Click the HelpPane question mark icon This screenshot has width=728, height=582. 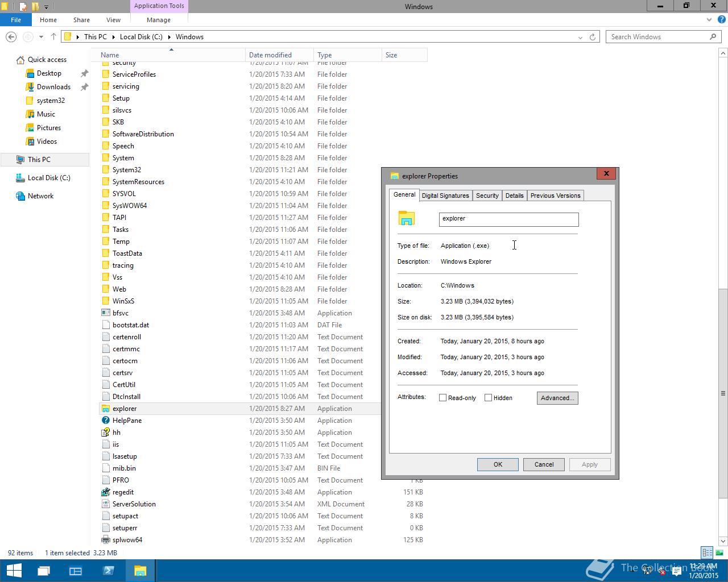tap(106, 421)
